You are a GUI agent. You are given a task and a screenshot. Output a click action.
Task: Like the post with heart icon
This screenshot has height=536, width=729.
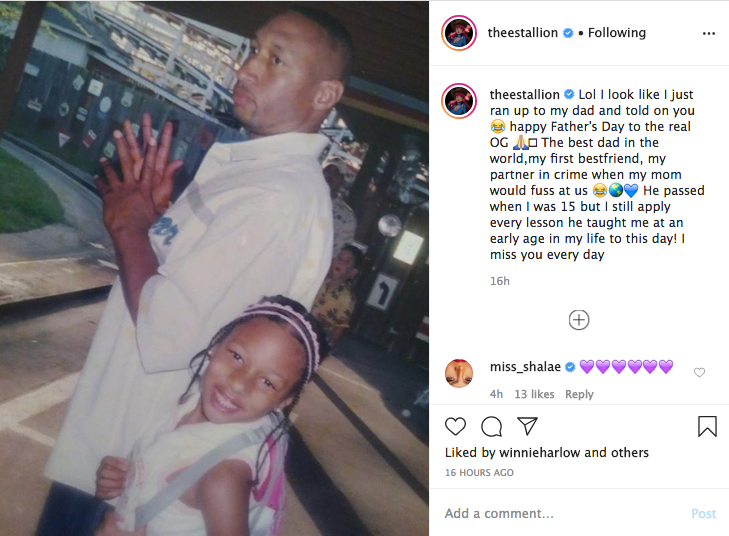(455, 426)
